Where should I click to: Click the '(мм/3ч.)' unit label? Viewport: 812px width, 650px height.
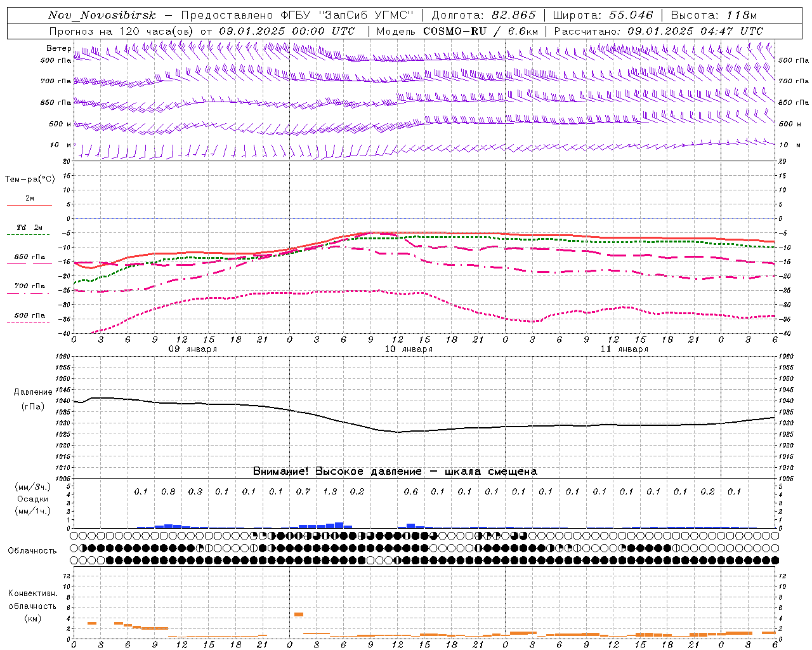(33, 487)
